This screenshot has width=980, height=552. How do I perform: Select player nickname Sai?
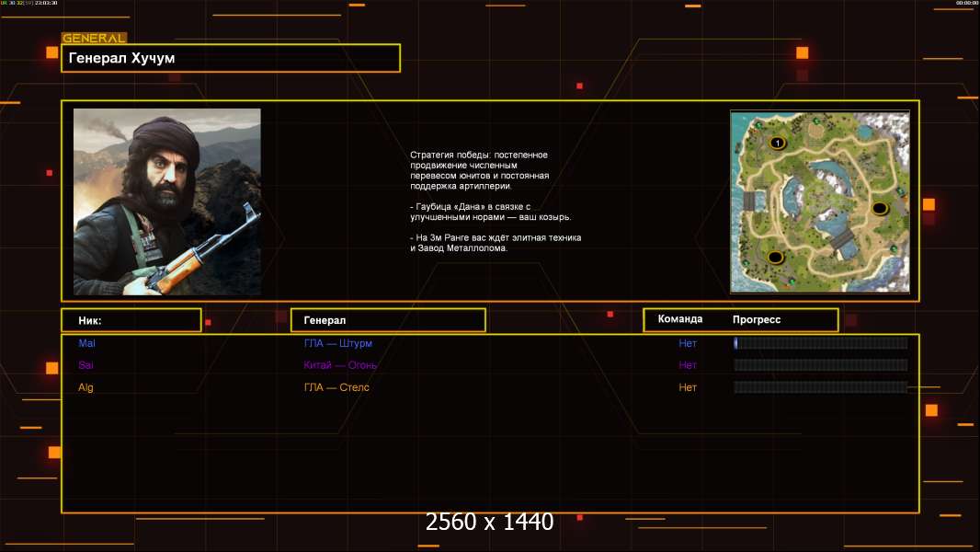(86, 365)
